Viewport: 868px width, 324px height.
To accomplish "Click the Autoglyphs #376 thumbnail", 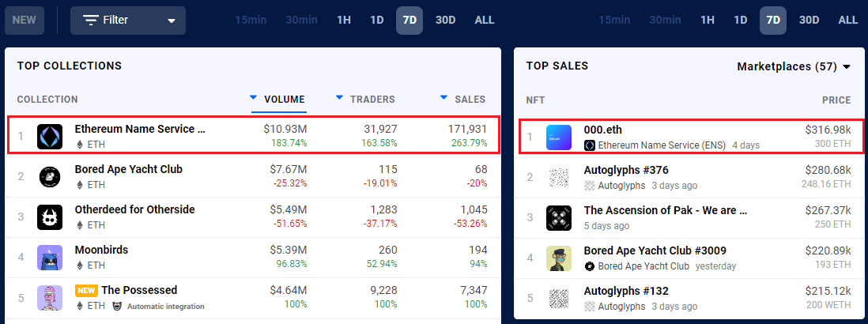I will click(559, 177).
